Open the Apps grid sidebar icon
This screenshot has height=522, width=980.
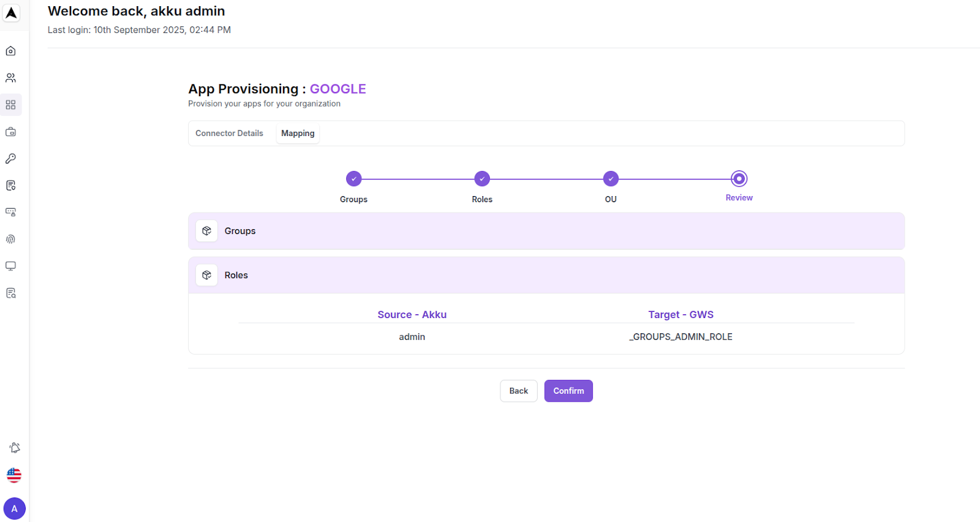[11, 105]
